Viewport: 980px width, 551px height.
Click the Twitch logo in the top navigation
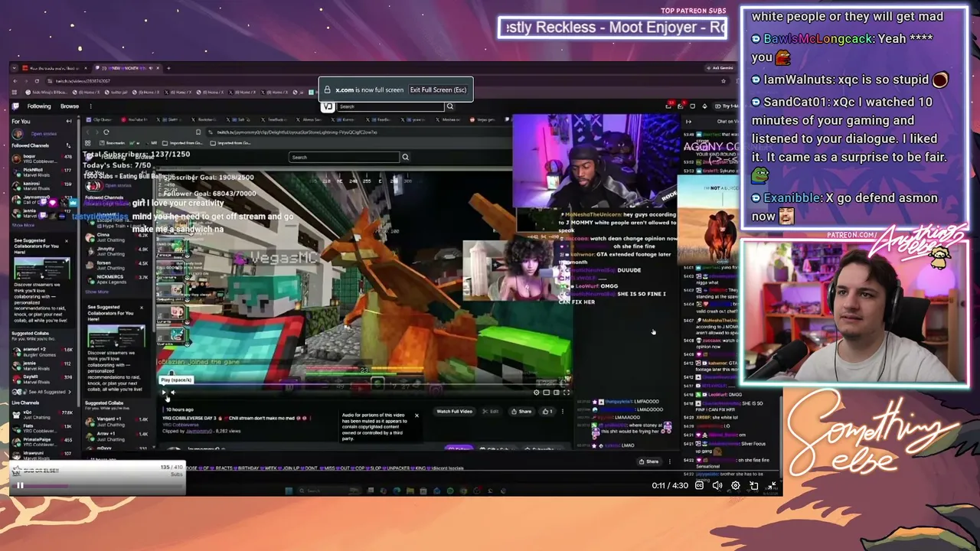[17, 106]
